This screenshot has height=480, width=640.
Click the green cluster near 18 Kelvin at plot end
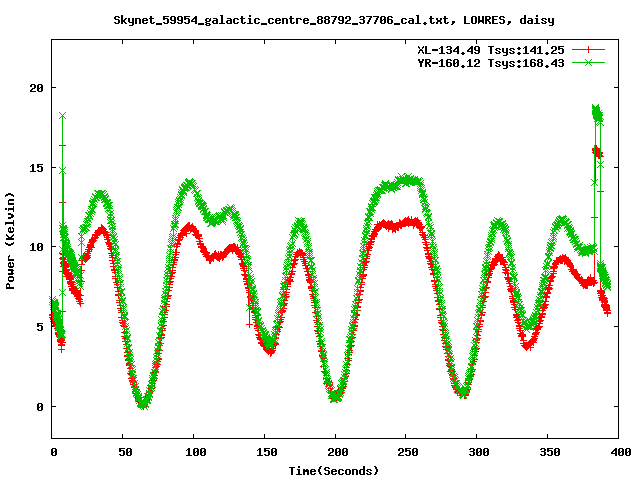click(597, 113)
